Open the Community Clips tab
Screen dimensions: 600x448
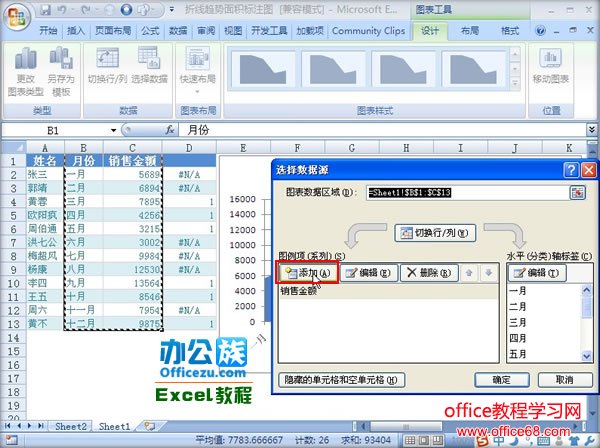click(x=368, y=31)
